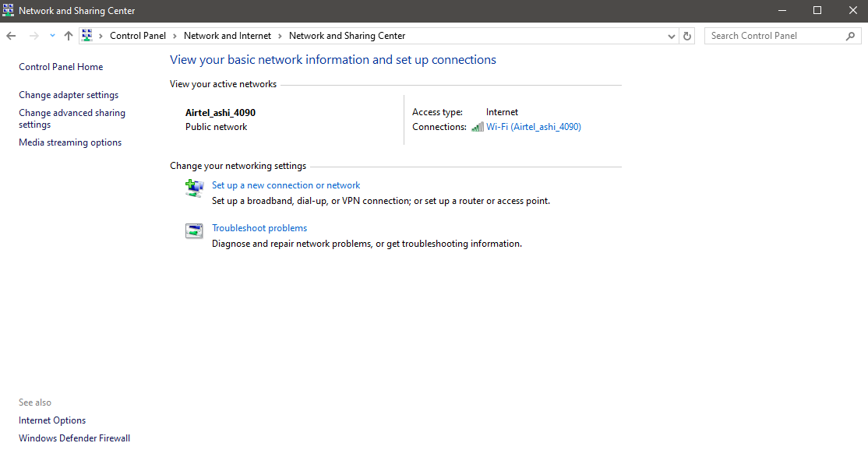The width and height of the screenshot is (868, 457).
Task: Minimize the Network and Sharing Center window
Action: [x=782, y=11]
